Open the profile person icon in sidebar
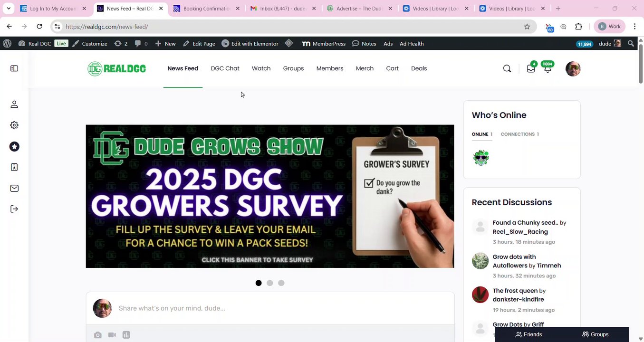 [x=14, y=104]
